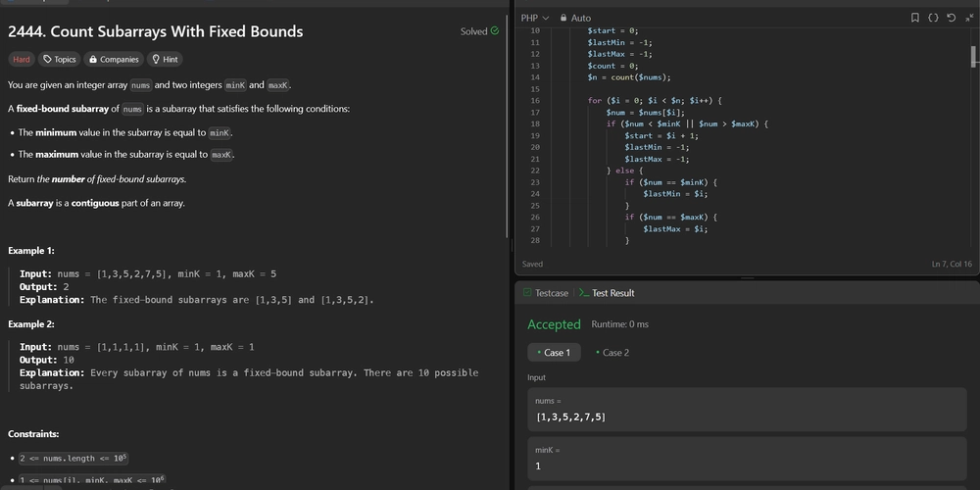The width and height of the screenshot is (980, 490).
Task: Click the green Solved checkmark icon
Action: tap(495, 30)
